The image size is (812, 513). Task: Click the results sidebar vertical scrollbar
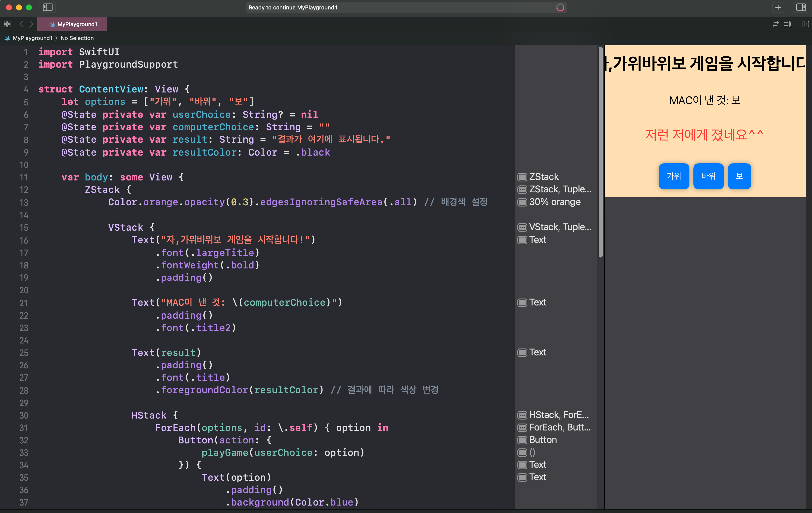(x=600, y=152)
